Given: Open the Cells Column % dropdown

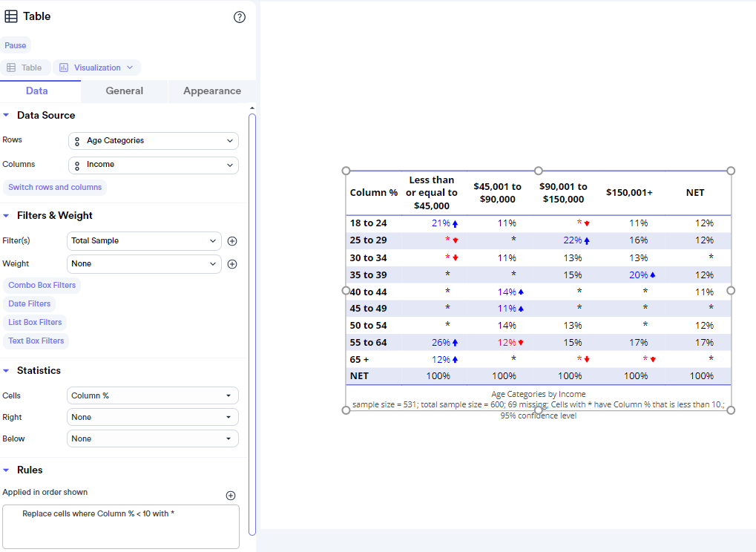Looking at the screenshot, I should [x=152, y=395].
